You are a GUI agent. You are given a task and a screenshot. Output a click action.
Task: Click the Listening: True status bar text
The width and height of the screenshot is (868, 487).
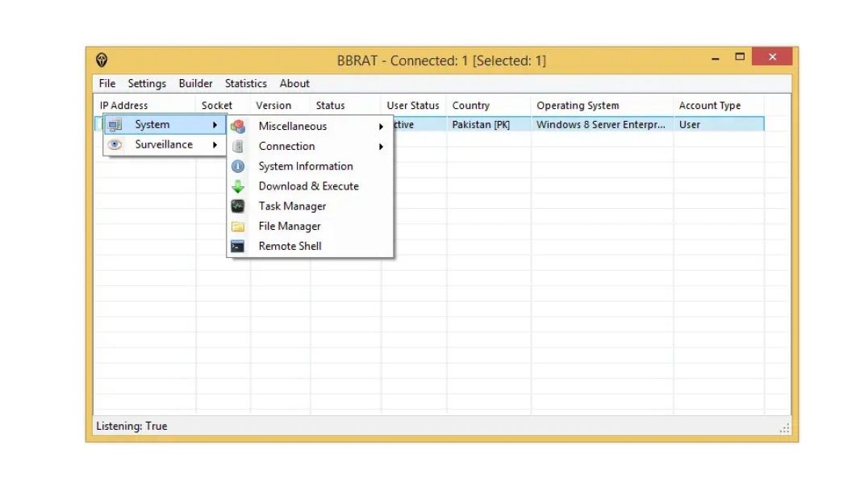(x=131, y=426)
